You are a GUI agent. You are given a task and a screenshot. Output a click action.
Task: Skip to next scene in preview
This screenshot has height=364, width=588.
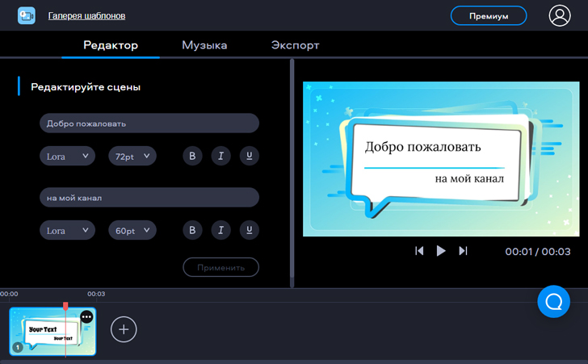point(463,251)
